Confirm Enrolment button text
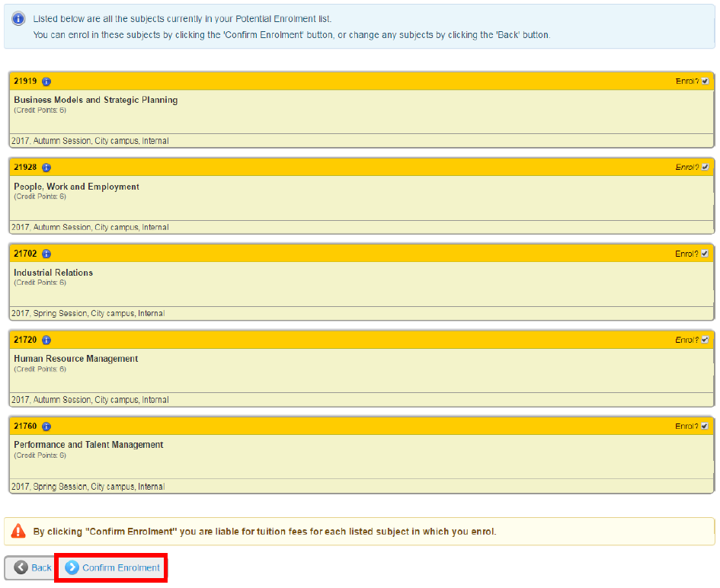The image size is (720, 588). pos(121,567)
